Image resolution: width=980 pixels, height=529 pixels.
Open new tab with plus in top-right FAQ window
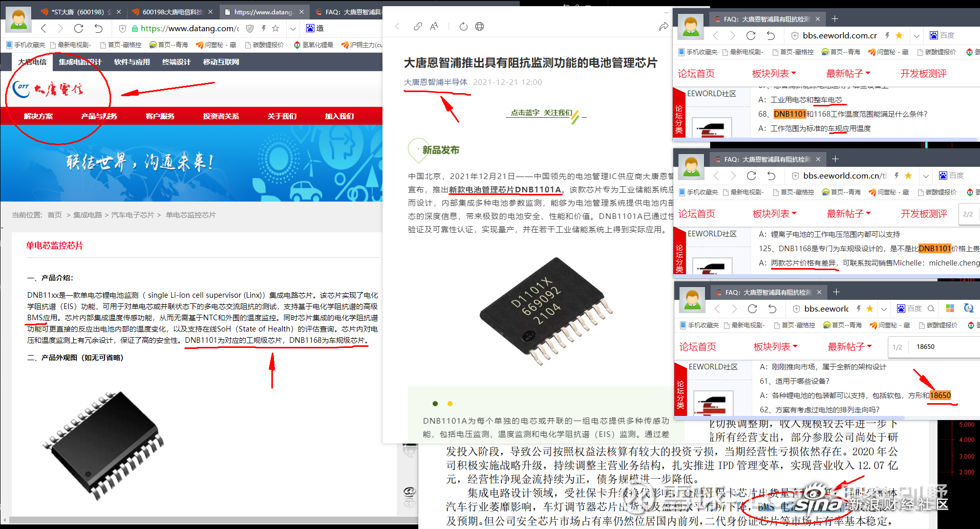pos(835,19)
